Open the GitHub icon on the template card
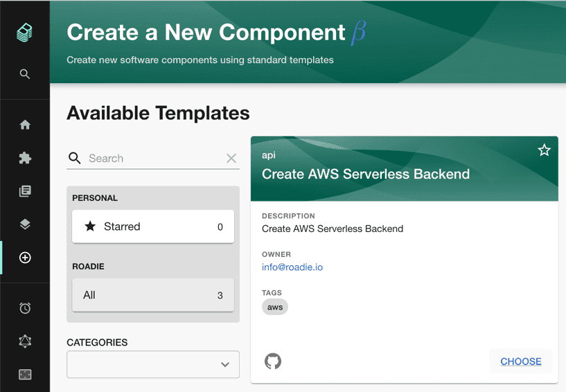This screenshot has height=392, width=566. (x=273, y=361)
